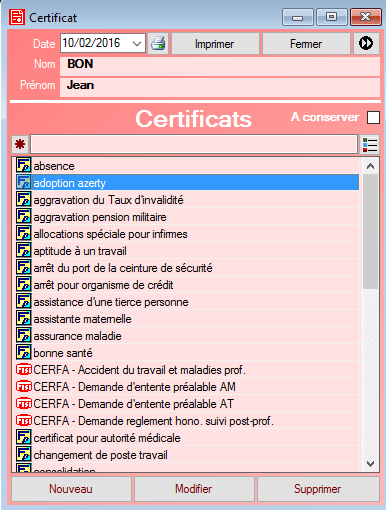Click the Fermer button
The width and height of the screenshot is (386, 510).
306,43
